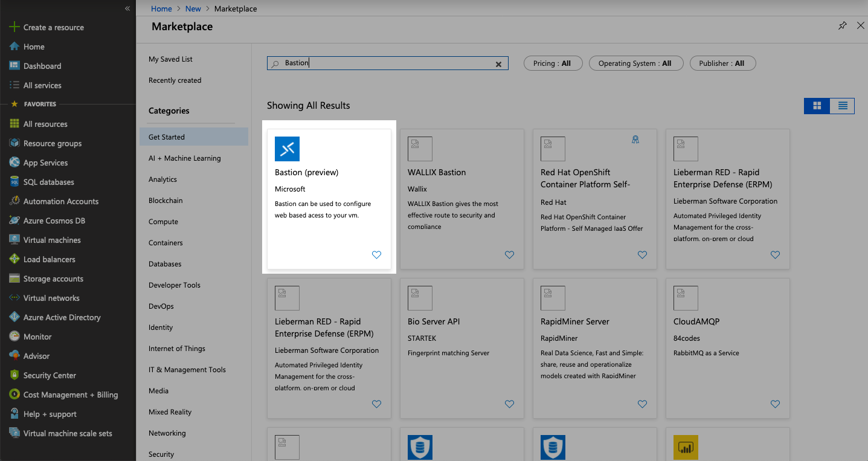The width and height of the screenshot is (868, 461).
Task: Open the SQL databases icon
Action: (14, 182)
